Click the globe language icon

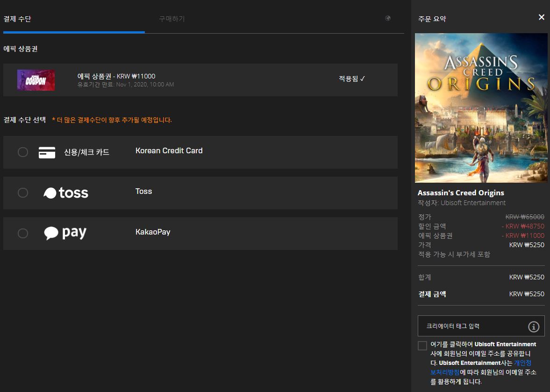pos(387,18)
